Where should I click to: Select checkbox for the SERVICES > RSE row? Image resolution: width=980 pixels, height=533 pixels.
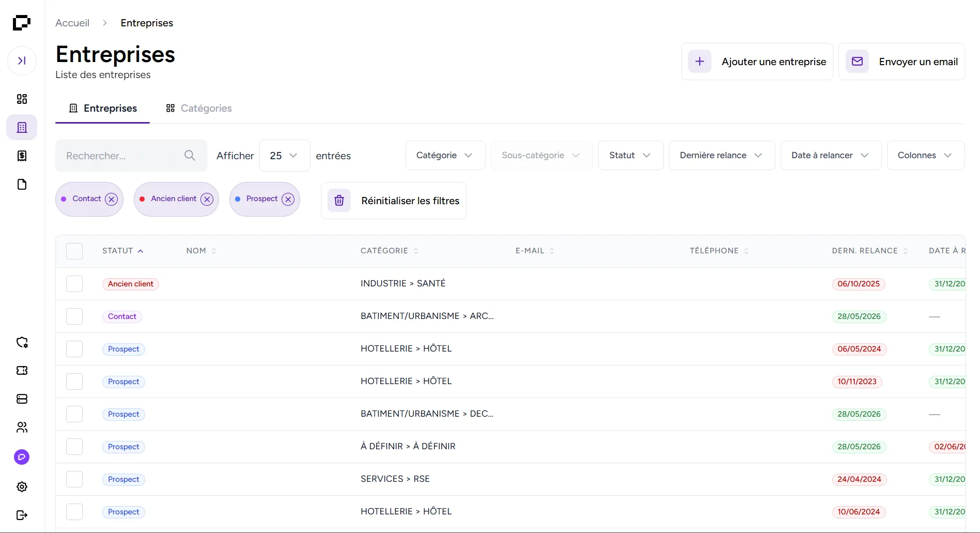[74, 479]
